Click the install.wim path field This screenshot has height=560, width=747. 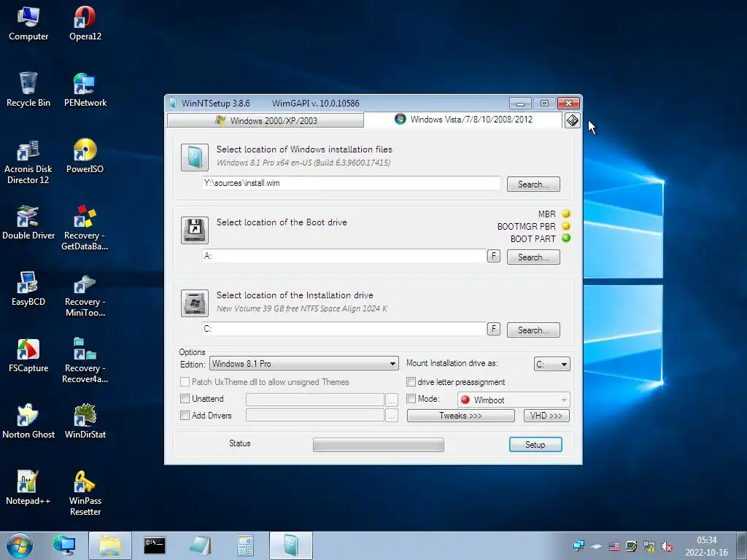(x=352, y=183)
